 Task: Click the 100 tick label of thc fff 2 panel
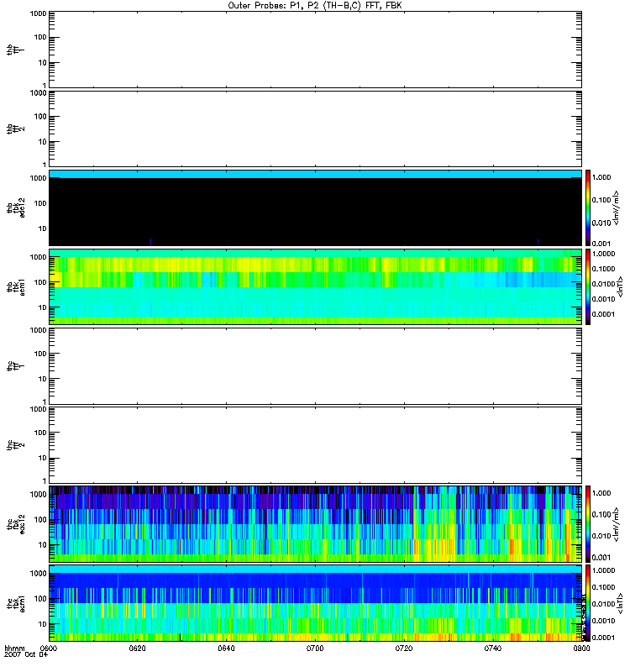pyautogui.click(x=40, y=433)
